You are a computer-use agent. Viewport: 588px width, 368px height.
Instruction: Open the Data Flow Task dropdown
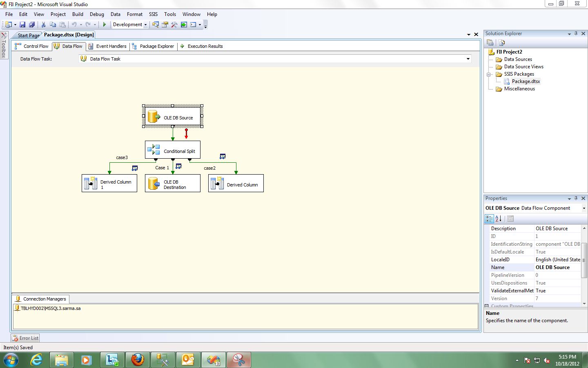(x=468, y=58)
